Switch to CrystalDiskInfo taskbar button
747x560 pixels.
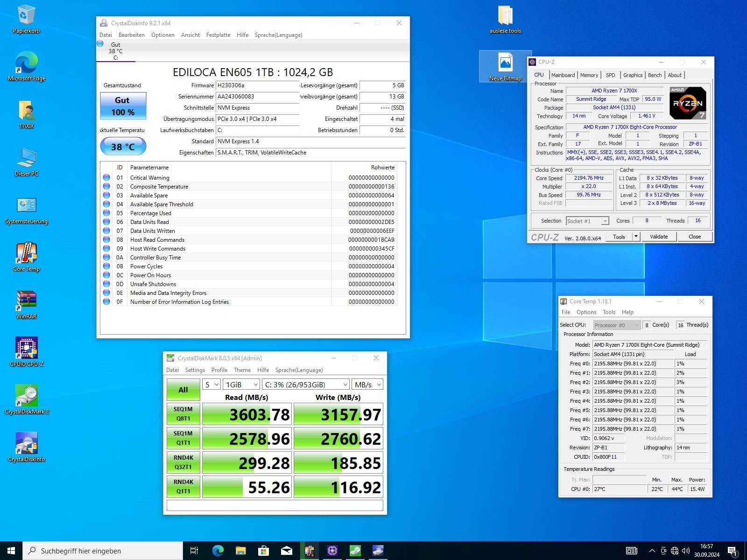pyautogui.click(x=378, y=551)
